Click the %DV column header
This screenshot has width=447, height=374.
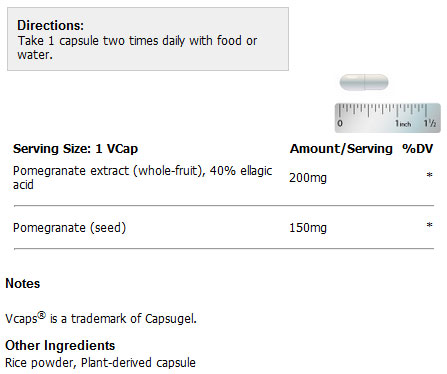417,149
